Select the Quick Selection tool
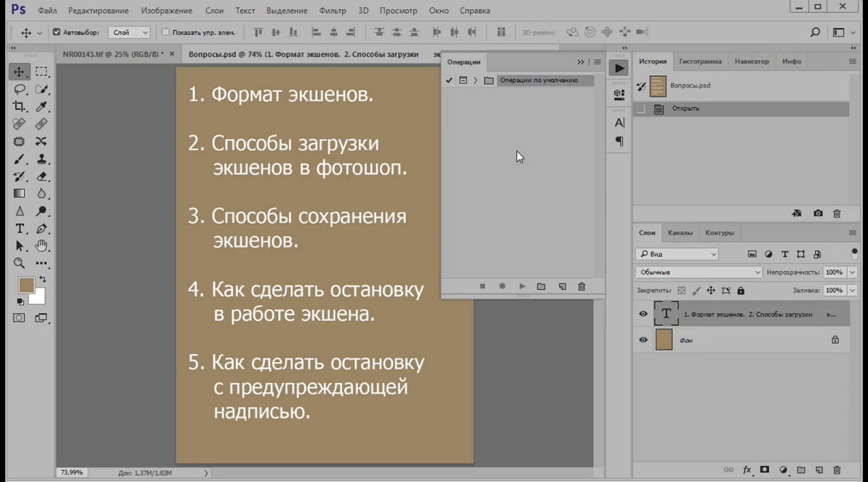The height and width of the screenshot is (482, 868). point(42,90)
